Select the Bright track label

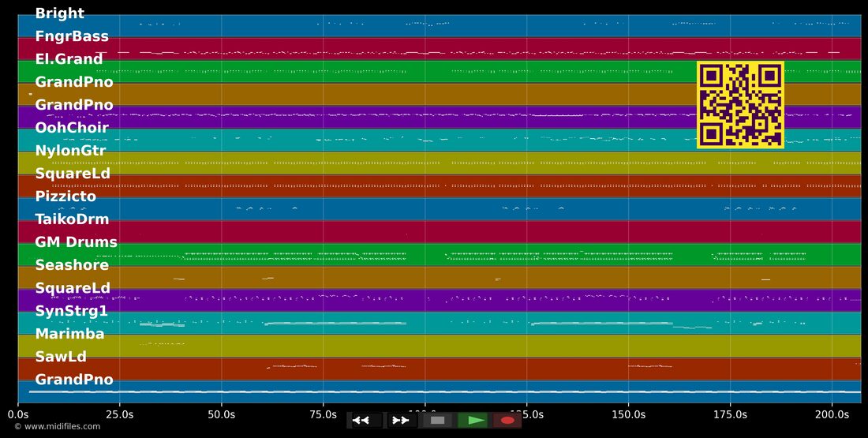tap(60, 13)
